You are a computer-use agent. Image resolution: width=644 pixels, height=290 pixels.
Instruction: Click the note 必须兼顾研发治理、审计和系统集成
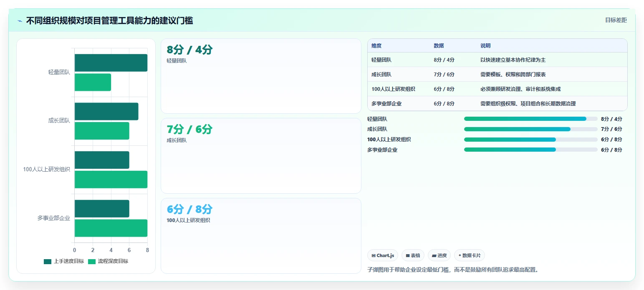[520, 89]
